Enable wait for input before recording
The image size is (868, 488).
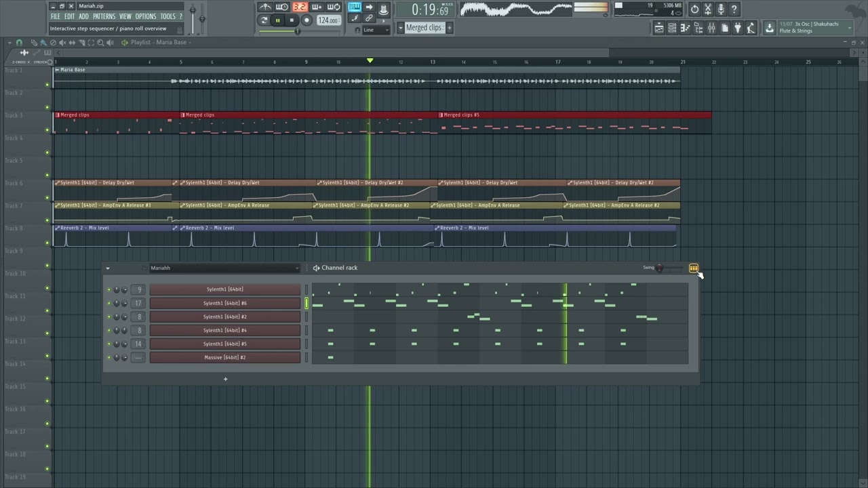click(282, 7)
